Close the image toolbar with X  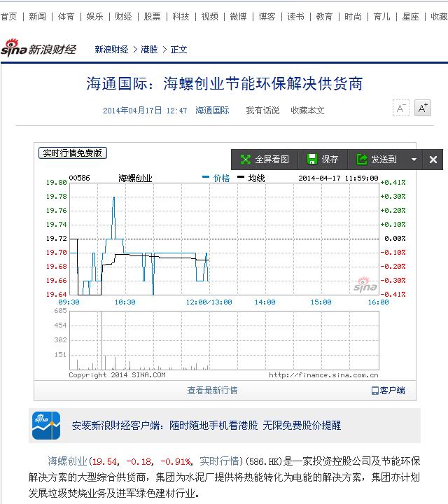[x=433, y=160]
